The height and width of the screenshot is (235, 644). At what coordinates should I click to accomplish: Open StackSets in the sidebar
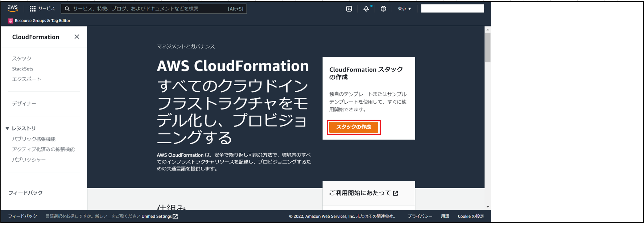click(22, 69)
